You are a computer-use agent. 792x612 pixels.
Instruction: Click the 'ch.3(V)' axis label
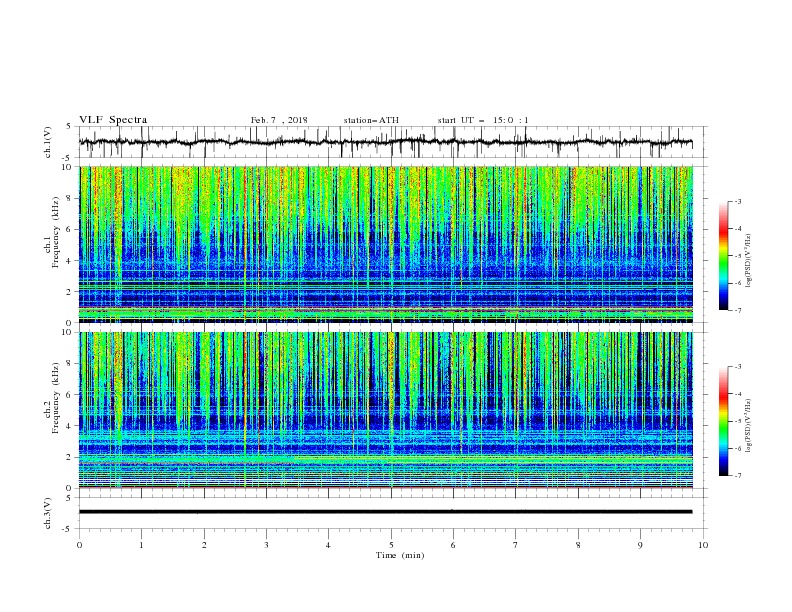pyautogui.click(x=48, y=513)
